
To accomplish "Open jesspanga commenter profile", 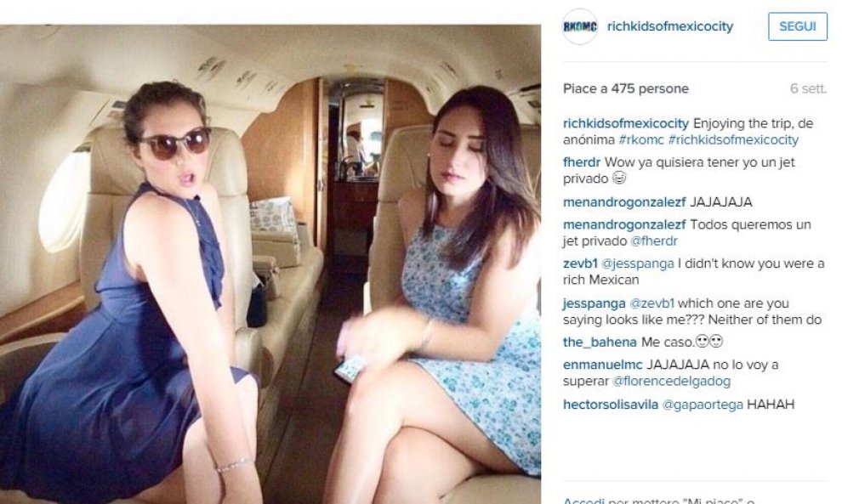I will [594, 303].
